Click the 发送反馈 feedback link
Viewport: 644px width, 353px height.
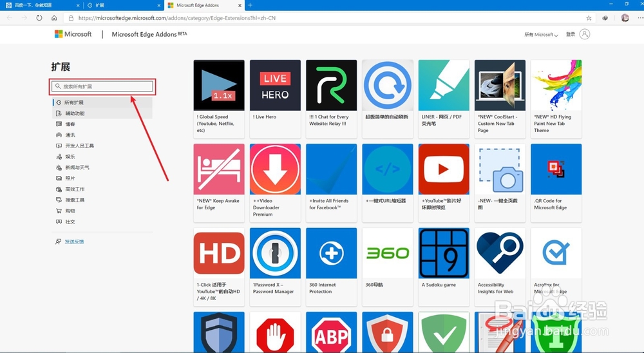tap(74, 242)
